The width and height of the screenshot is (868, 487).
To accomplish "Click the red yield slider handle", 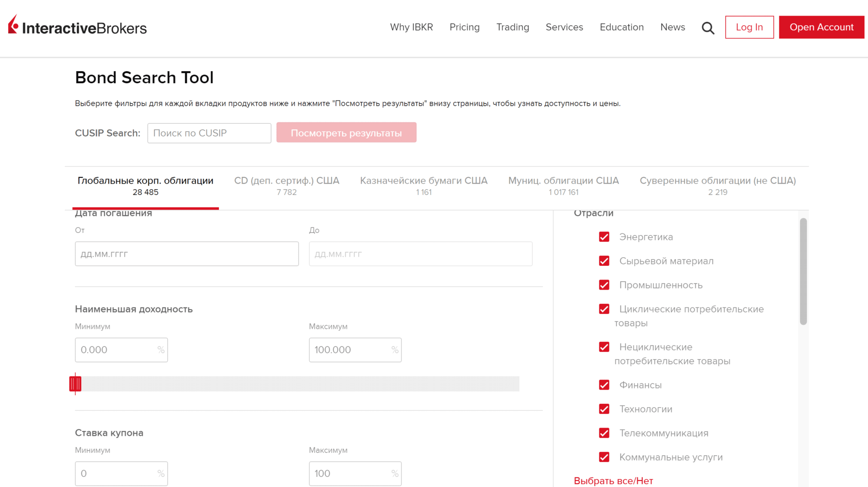I will (x=75, y=384).
